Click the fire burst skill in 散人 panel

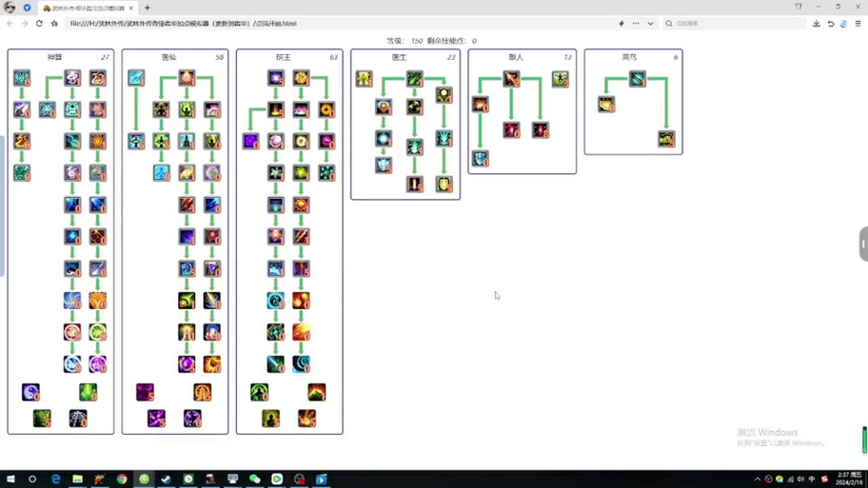tap(481, 104)
